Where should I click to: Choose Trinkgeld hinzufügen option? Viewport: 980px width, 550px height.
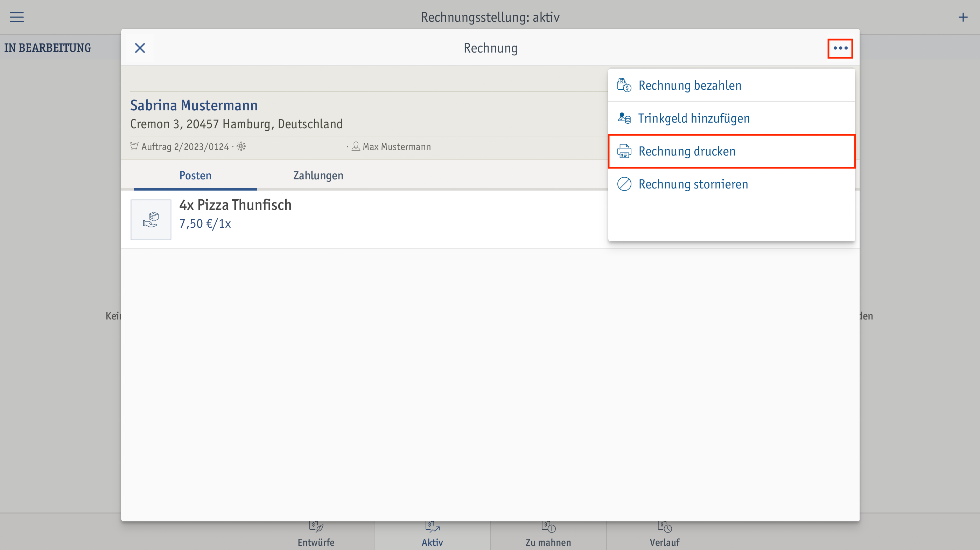click(x=731, y=118)
